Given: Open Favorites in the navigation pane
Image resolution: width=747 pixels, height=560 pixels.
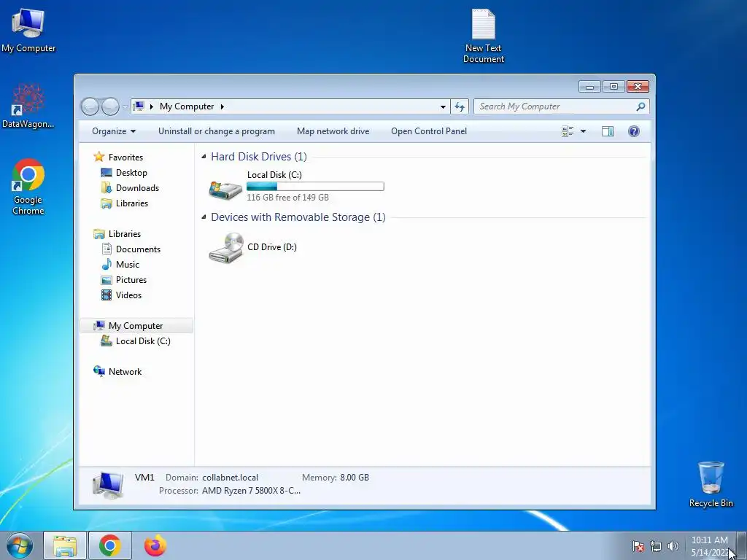Looking at the screenshot, I should pos(125,157).
